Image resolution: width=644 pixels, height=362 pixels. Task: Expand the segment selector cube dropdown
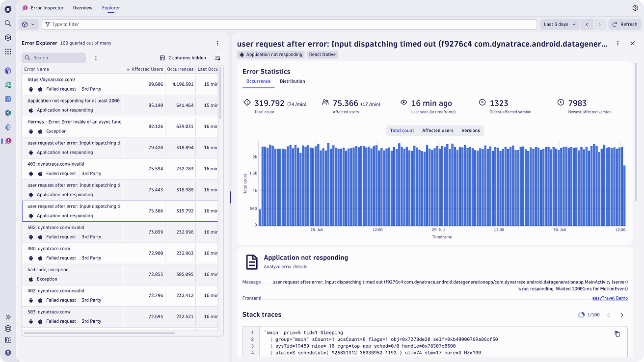point(28,24)
